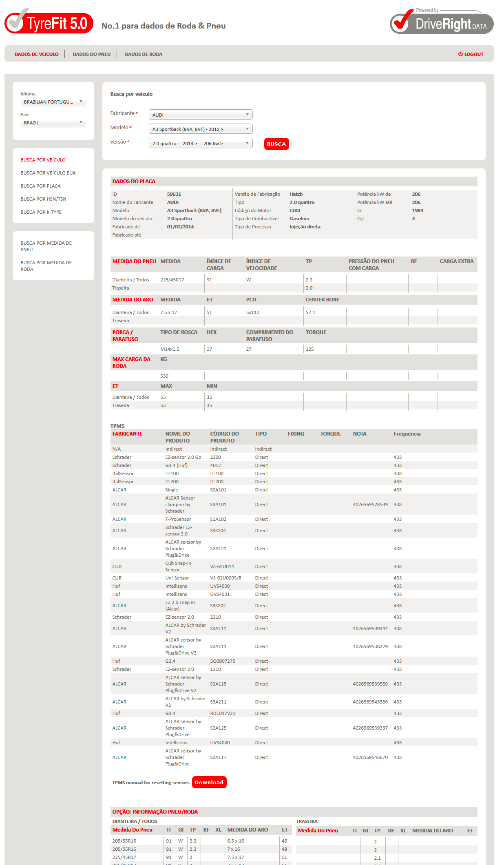504x865 pixels.
Task: Select Busca por K-Type in sidebar
Action: [41, 212]
